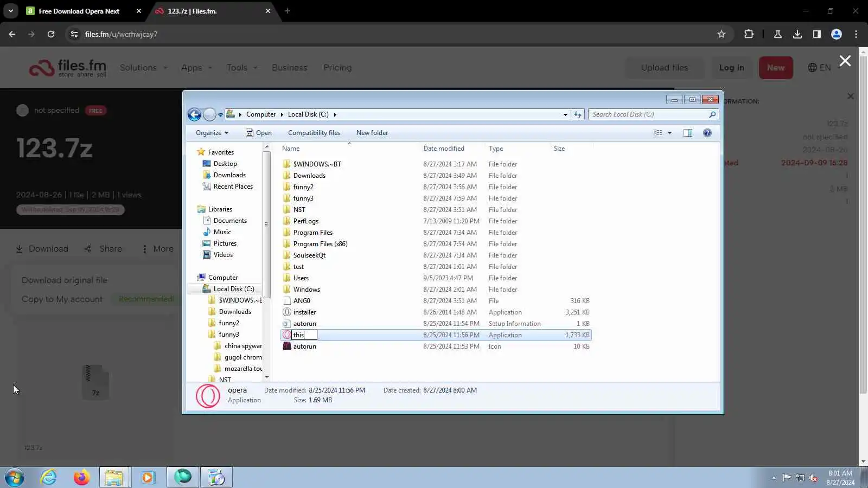868x488 pixels.
Task: Open Chrome profile avatar
Action: tap(836, 34)
